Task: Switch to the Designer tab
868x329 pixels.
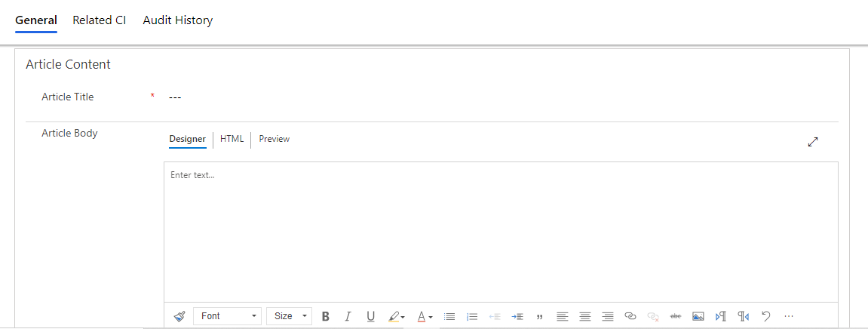Action: tap(188, 139)
